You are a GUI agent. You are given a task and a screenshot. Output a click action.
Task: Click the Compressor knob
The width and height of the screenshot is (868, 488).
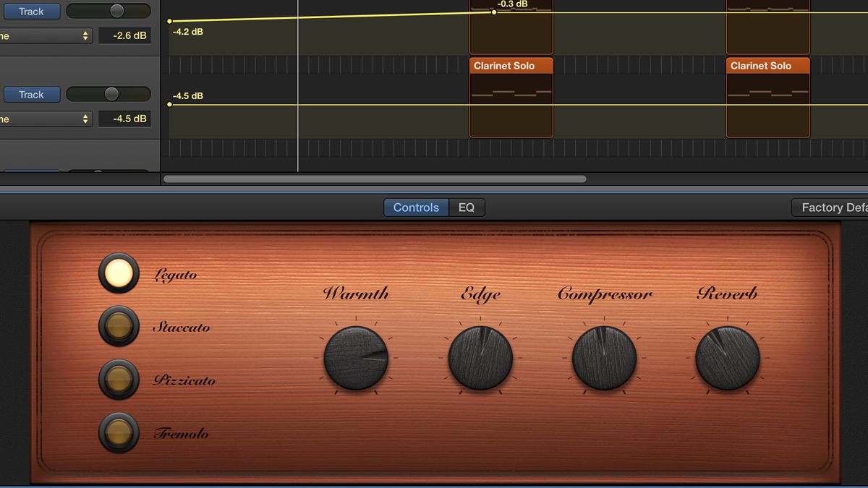pyautogui.click(x=605, y=356)
